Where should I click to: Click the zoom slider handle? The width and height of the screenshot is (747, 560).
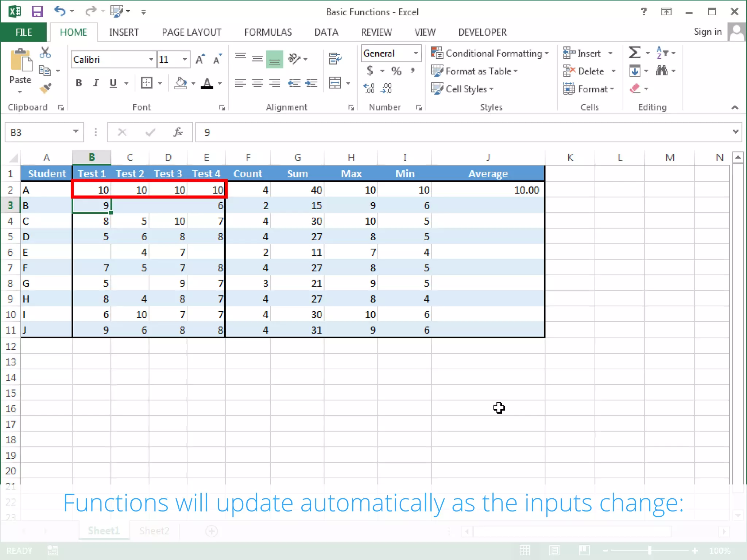pyautogui.click(x=650, y=551)
